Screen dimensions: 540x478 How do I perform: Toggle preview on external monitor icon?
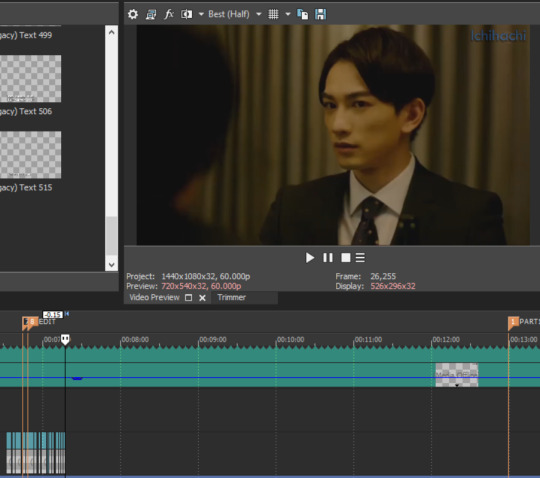pos(151,14)
